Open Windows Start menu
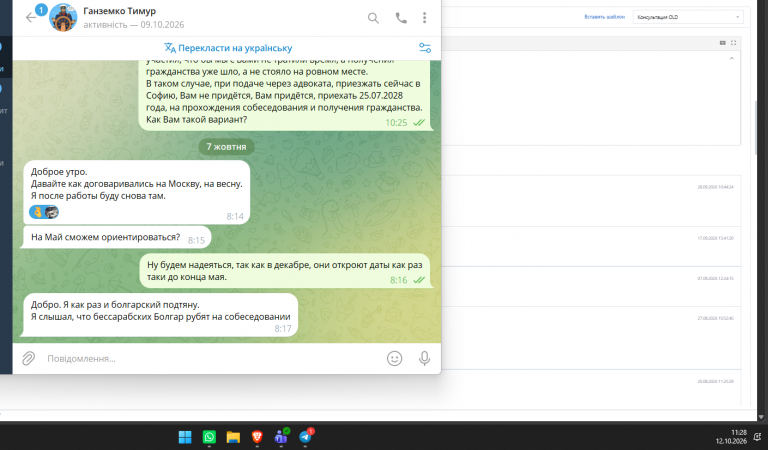Image resolution: width=768 pixels, height=450 pixels. coord(185,437)
